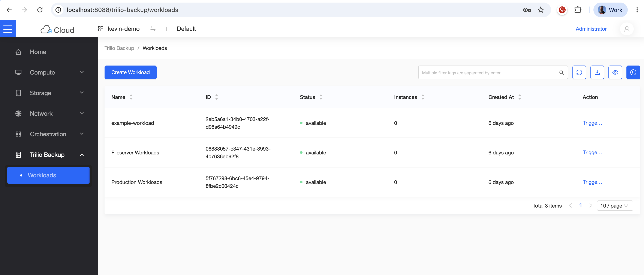This screenshot has width=644, height=275.
Task: Click the Trilio Backup sidebar icon
Action: (18, 155)
